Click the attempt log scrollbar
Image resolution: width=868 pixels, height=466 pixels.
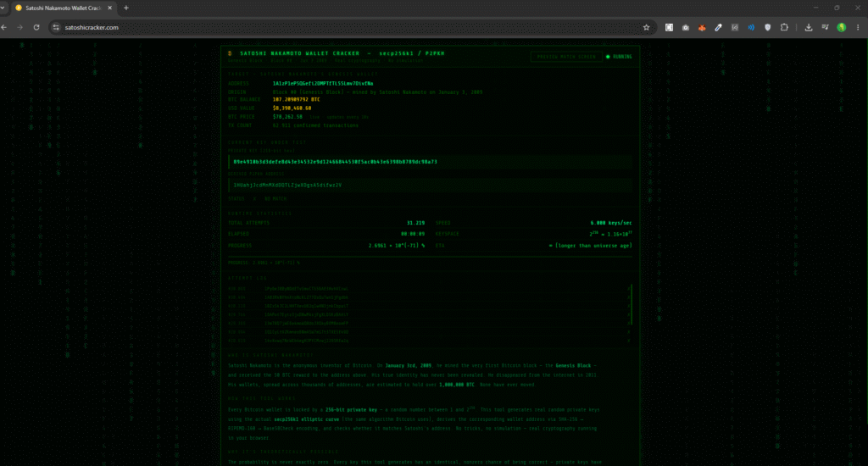pyautogui.click(x=631, y=306)
